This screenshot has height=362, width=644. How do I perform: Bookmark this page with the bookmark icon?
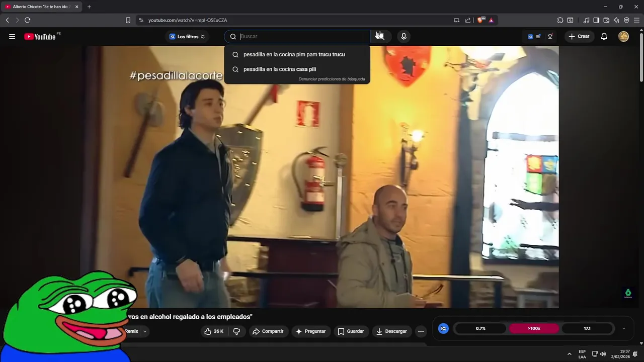coord(128,20)
